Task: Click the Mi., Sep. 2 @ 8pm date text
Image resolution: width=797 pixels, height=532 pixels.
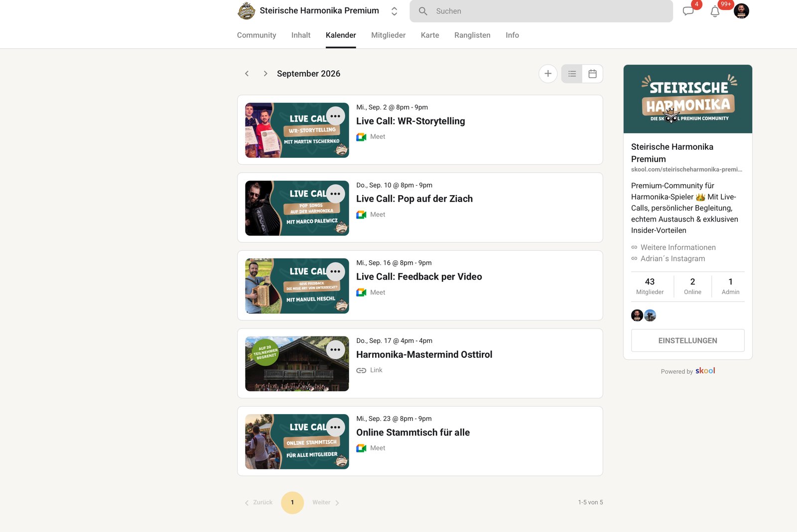Action: [392, 107]
